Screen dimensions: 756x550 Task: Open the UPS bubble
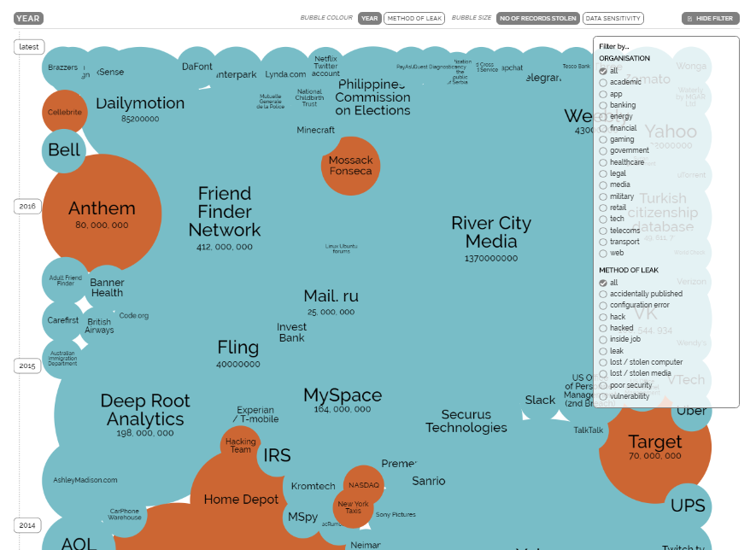click(688, 506)
